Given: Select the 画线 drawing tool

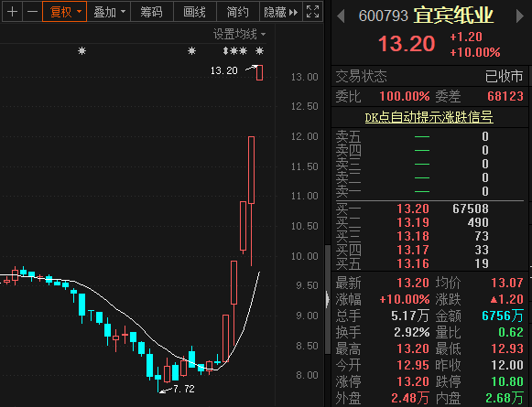Looking at the screenshot, I should coord(195,12).
